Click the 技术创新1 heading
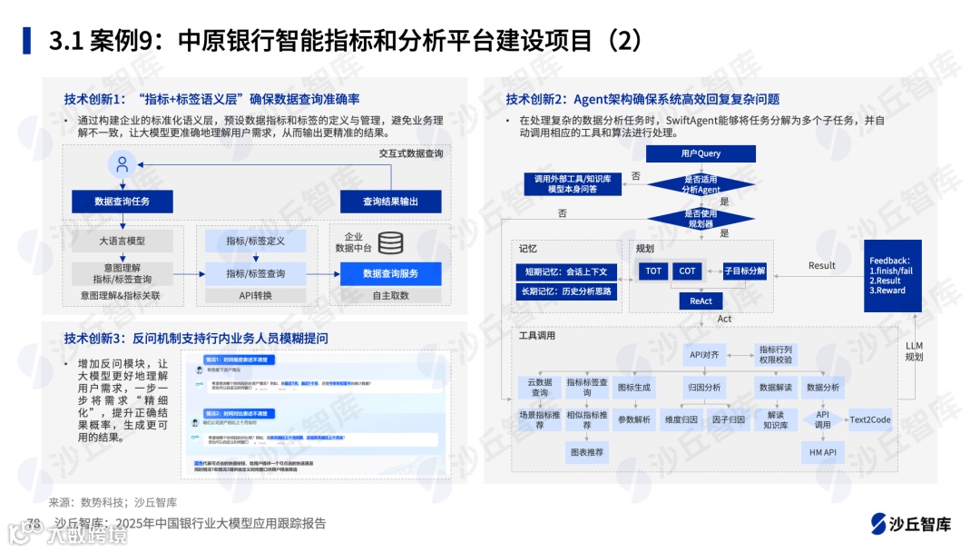980x552 pixels. coord(211,99)
